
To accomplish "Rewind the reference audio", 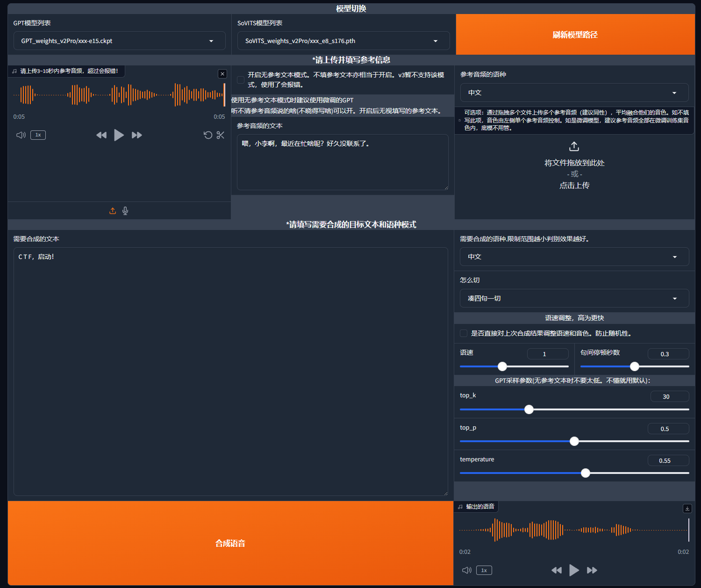I will (101, 135).
